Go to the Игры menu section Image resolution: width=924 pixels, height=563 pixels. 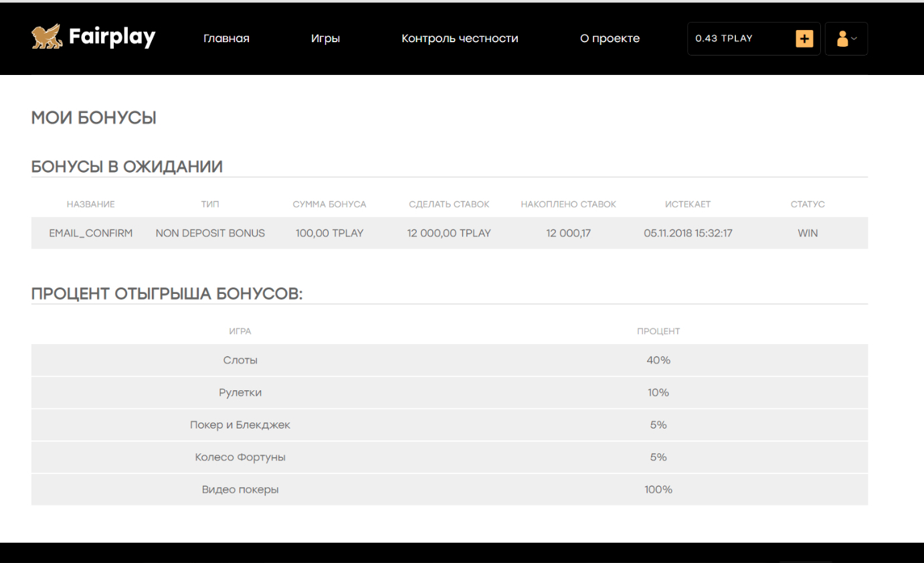[325, 39]
